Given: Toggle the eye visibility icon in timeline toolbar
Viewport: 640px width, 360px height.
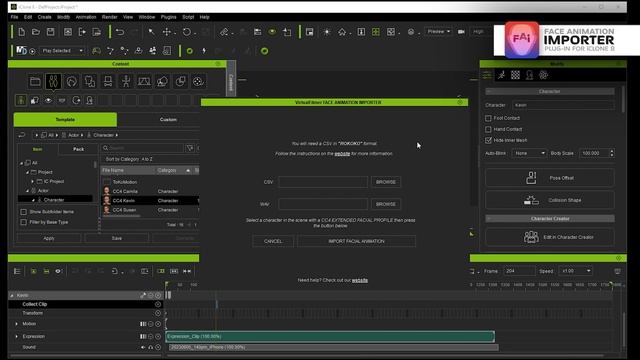Looking at the screenshot, I should click(58, 271).
